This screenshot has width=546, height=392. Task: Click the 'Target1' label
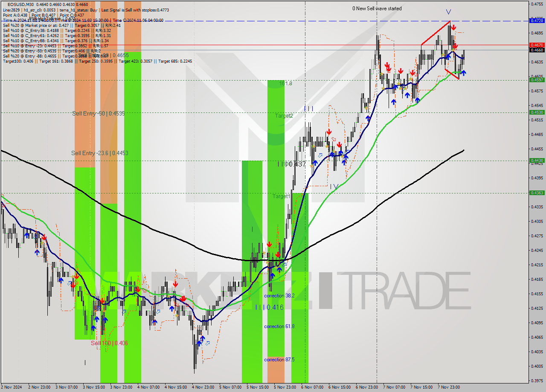coord(282,196)
